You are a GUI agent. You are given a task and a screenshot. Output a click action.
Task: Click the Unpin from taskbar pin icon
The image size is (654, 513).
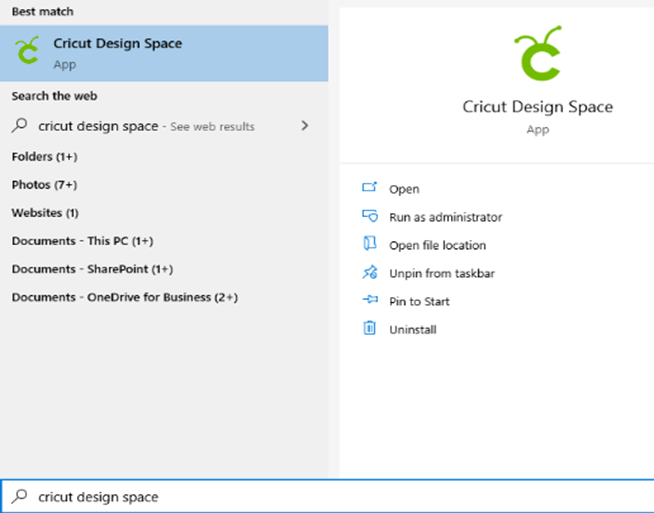click(370, 272)
